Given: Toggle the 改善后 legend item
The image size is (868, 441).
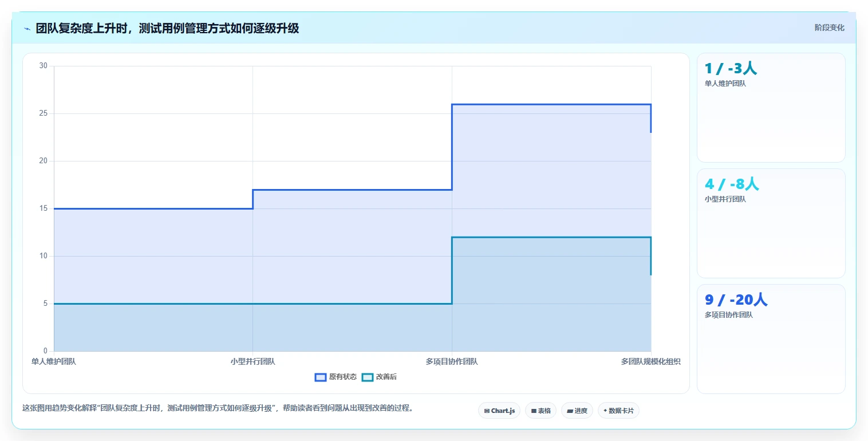Looking at the screenshot, I should click(380, 377).
